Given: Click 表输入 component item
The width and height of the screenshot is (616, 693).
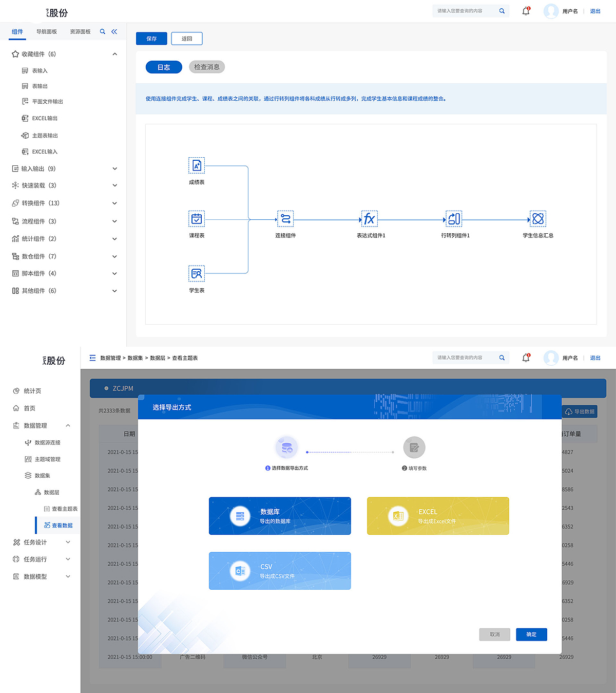Looking at the screenshot, I should pos(35,71).
